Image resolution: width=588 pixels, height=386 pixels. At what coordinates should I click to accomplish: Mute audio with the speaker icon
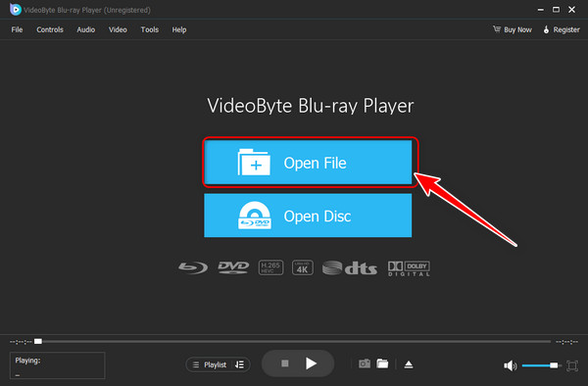click(x=510, y=365)
